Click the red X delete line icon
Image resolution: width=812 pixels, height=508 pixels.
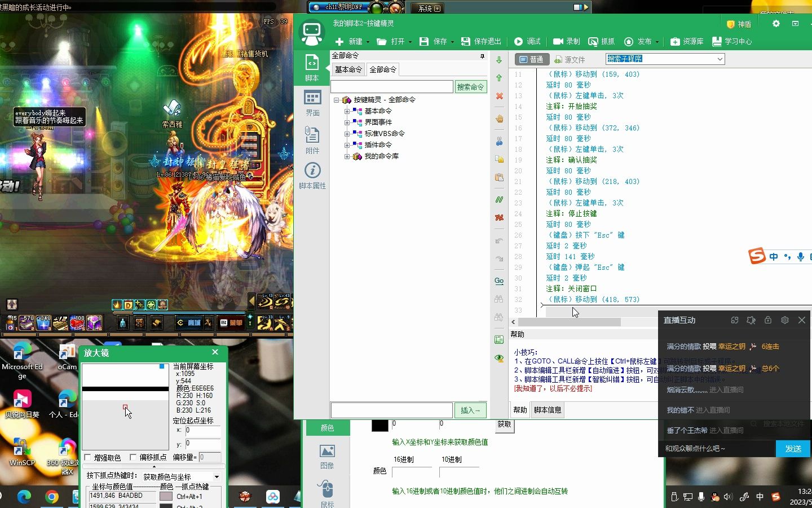tap(499, 96)
